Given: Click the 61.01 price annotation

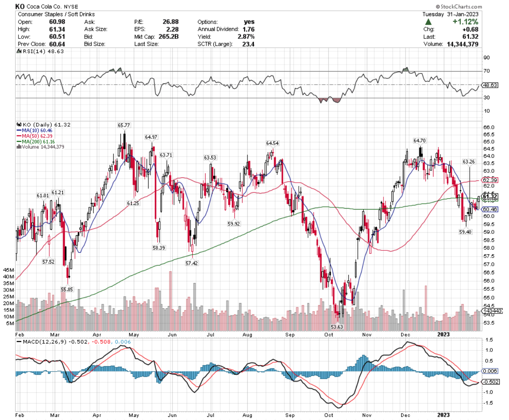Looking at the screenshot, I should pos(43,196).
